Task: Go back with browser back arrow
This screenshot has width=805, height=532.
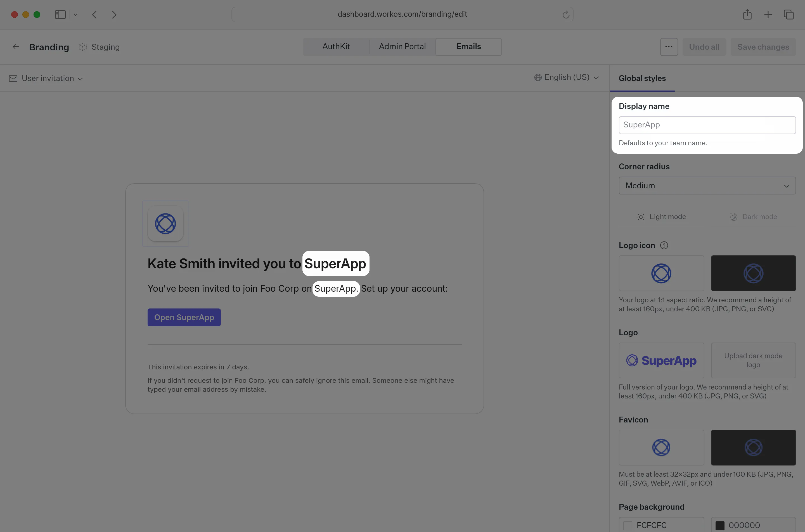Action: pyautogui.click(x=95, y=15)
